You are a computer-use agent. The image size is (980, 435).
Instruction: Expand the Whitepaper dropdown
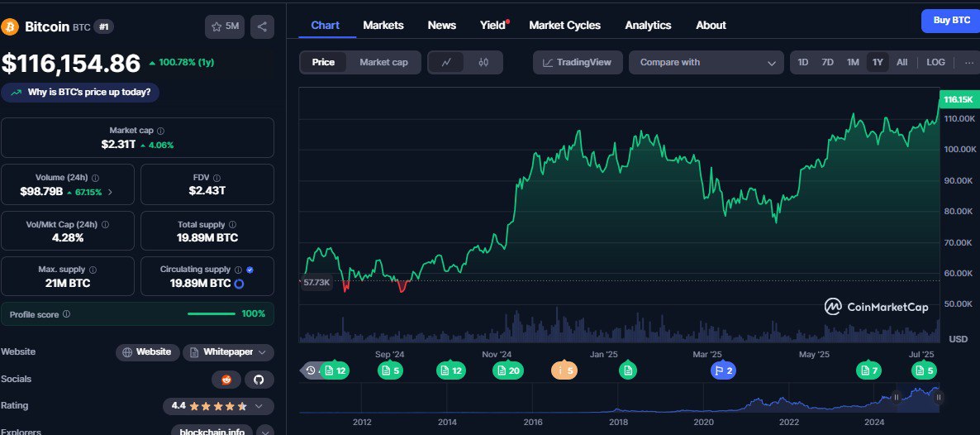tap(228, 352)
